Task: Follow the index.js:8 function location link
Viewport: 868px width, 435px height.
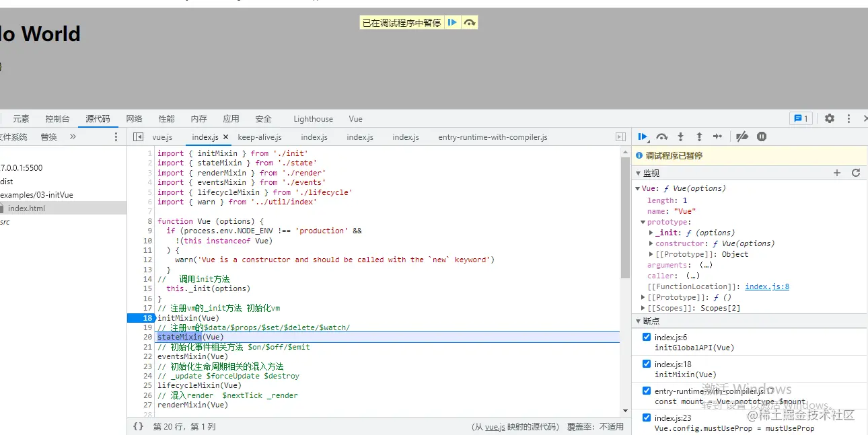Action: click(767, 286)
